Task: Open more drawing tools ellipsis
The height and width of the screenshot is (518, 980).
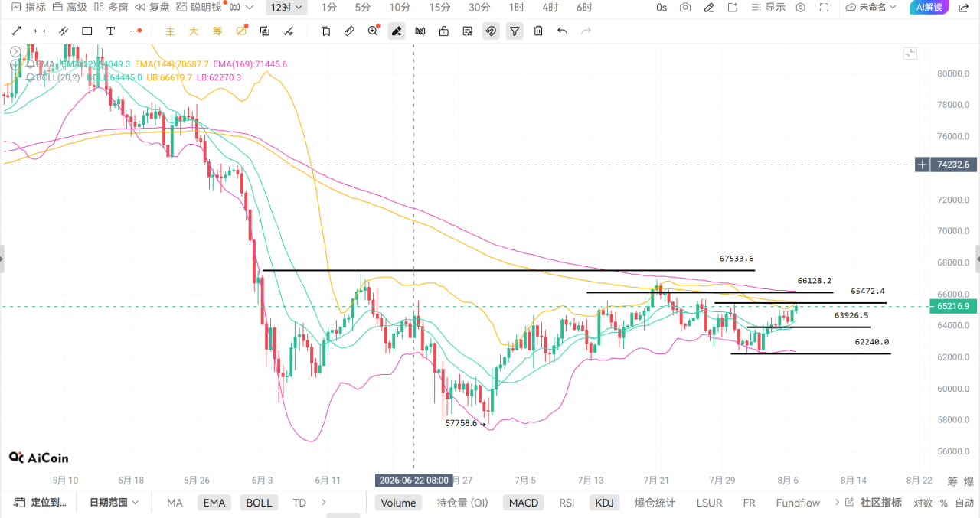Action: 136,31
